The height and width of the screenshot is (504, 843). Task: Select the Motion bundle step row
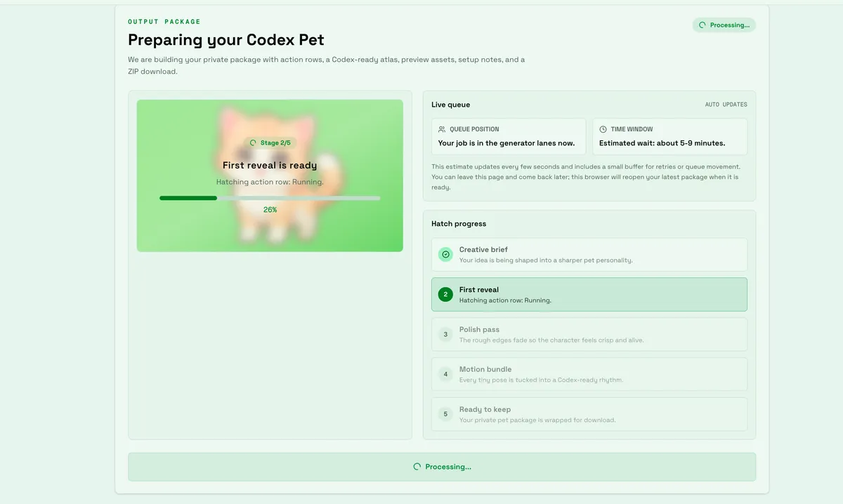tap(589, 374)
